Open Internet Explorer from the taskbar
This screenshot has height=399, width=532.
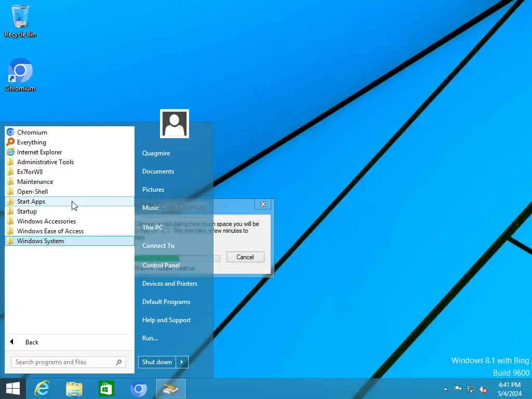(x=42, y=389)
